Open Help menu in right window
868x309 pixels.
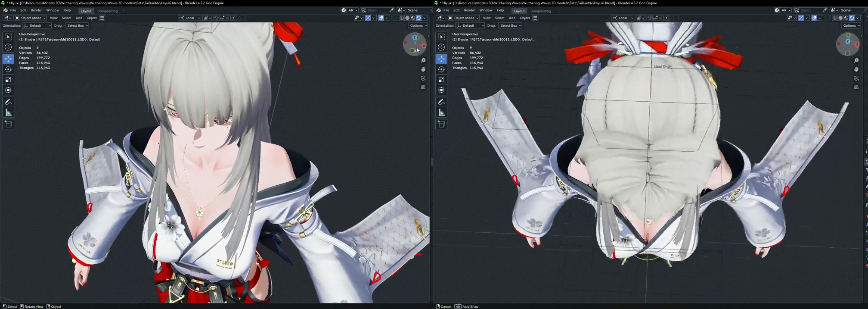tap(500, 10)
